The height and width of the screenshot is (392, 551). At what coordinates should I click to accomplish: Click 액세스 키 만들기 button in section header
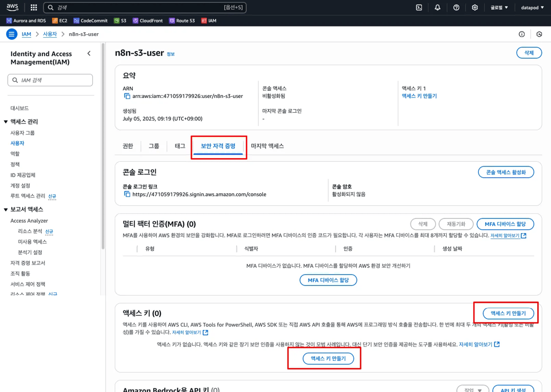point(508,313)
